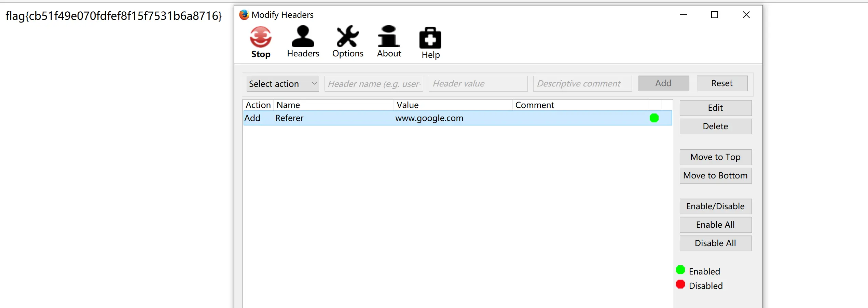Click the Header name input field

click(374, 84)
